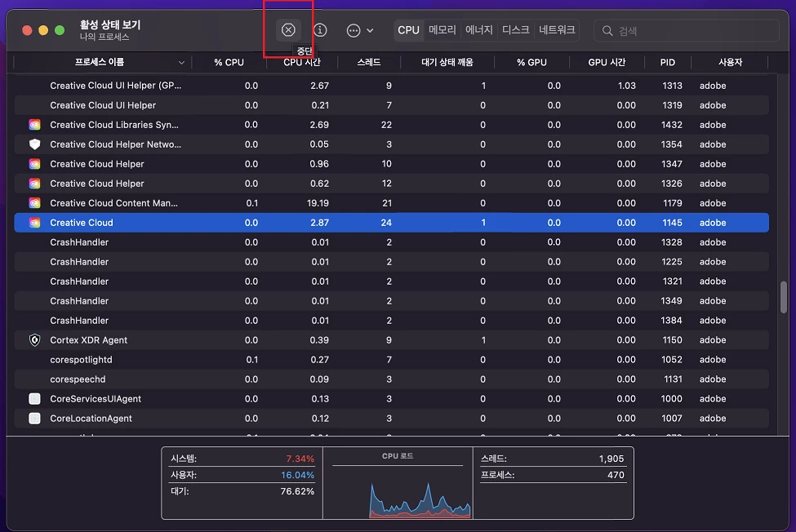Click the process list vertical scrollbar thumb
This screenshot has height=532, width=796.
pos(783,297)
